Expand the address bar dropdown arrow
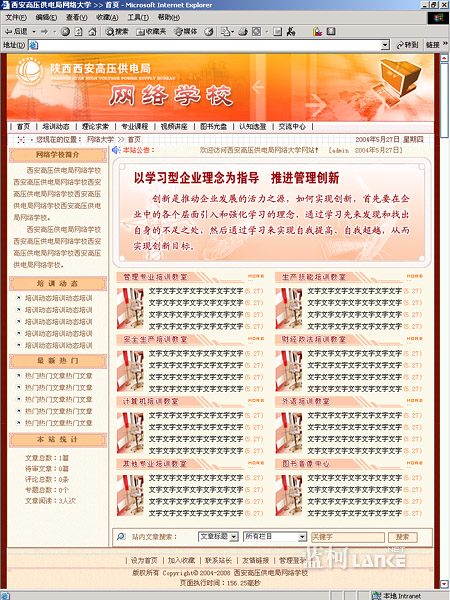 (x=385, y=45)
